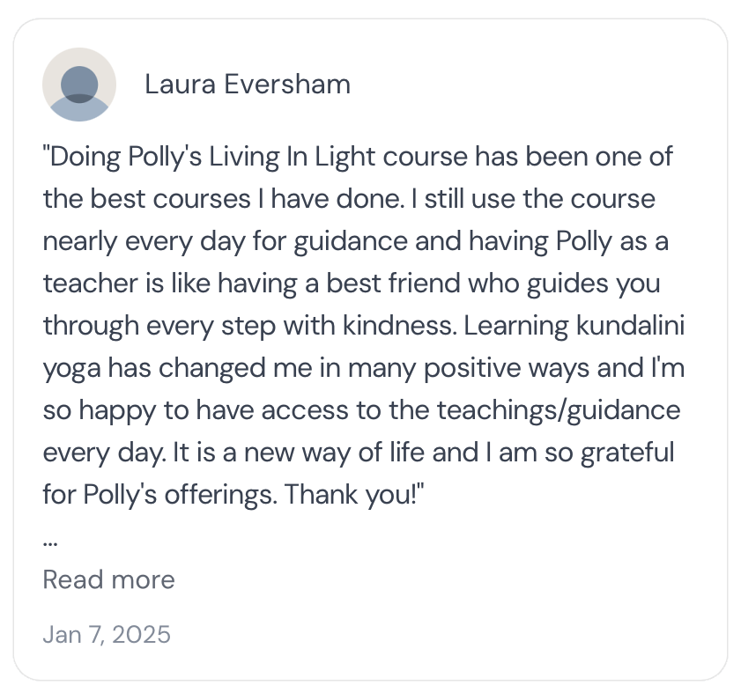Expand the review with Read more

(x=108, y=579)
